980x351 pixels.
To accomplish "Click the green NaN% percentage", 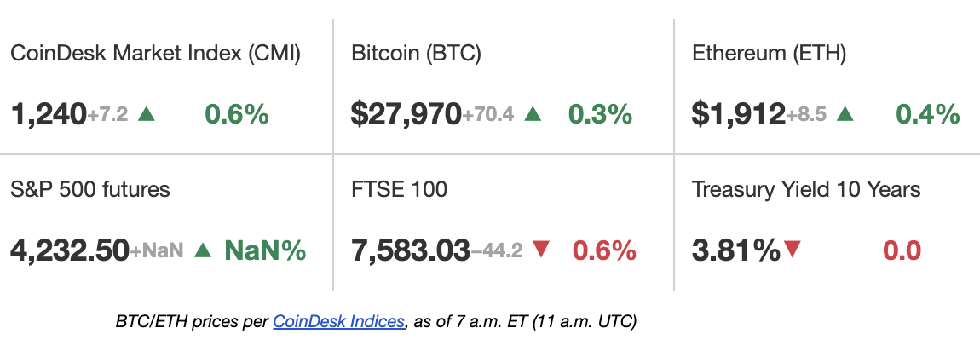I will click(x=266, y=250).
